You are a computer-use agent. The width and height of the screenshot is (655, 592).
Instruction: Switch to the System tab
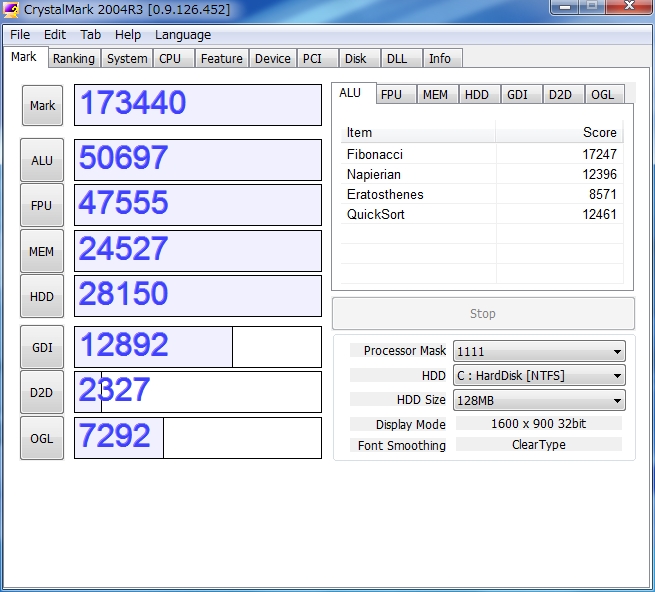point(127,58)
